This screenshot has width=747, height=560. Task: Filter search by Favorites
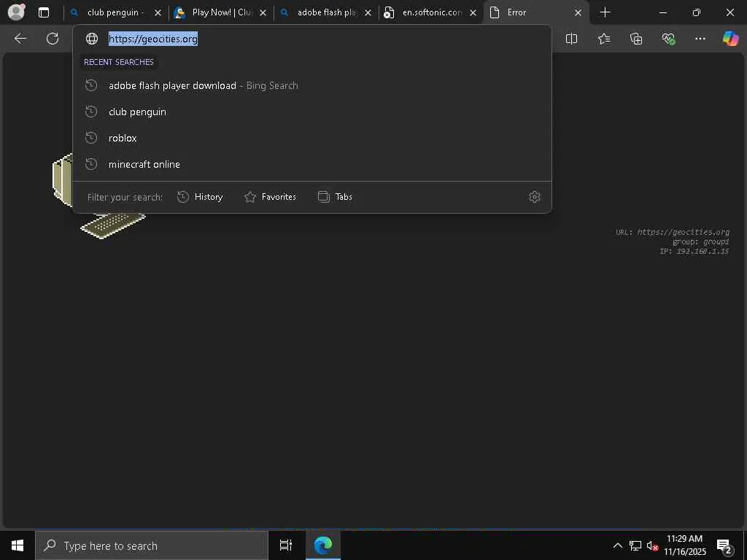[x=270, y=197]
